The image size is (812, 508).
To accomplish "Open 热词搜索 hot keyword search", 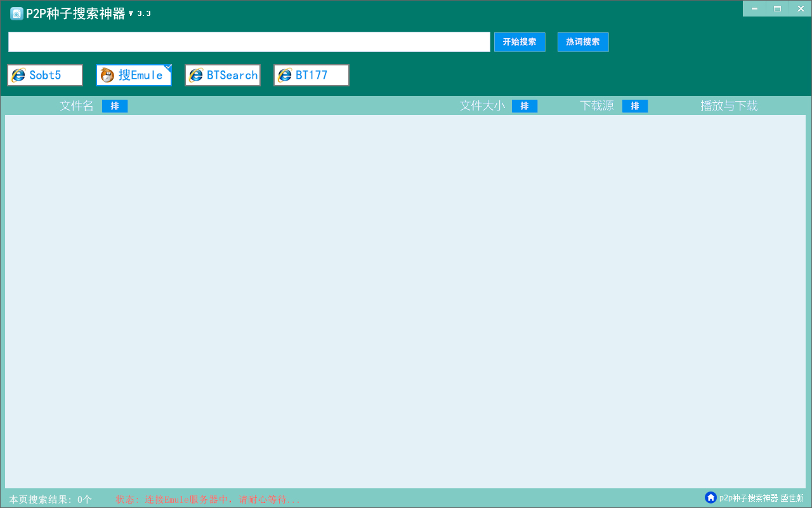I will 583,42.
